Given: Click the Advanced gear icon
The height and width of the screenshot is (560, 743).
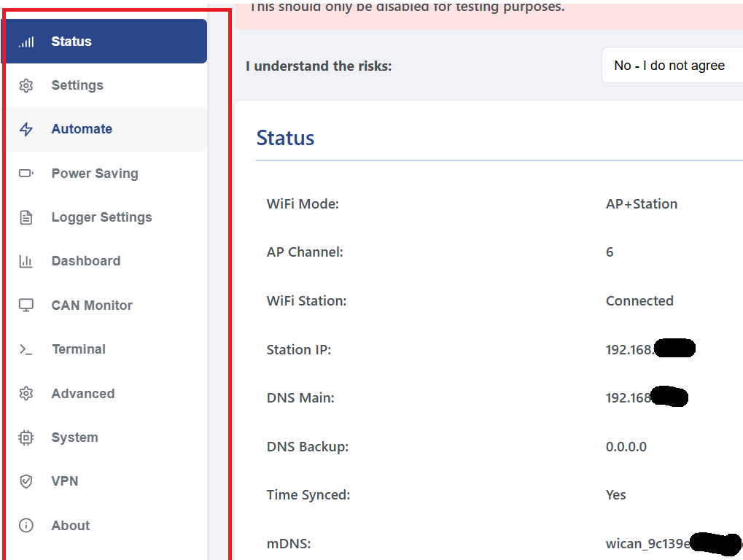Looking at the screenshot, I should click(x=26, y=393).
